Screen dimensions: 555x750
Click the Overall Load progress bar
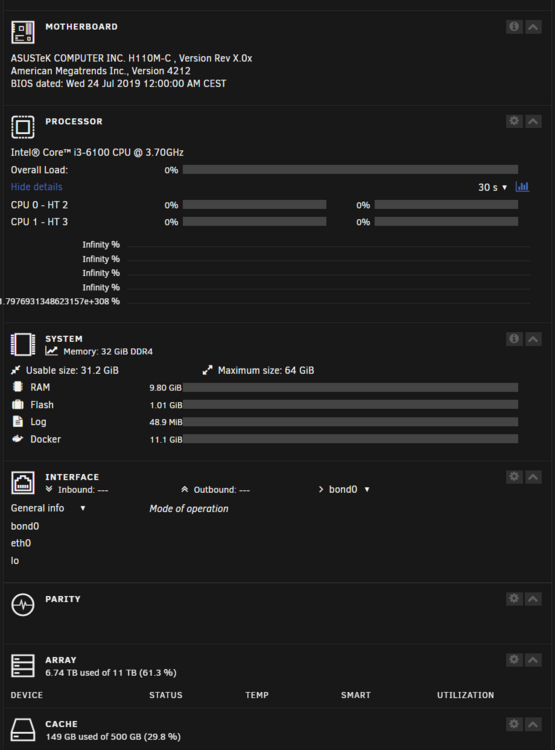tap(350, 170)
